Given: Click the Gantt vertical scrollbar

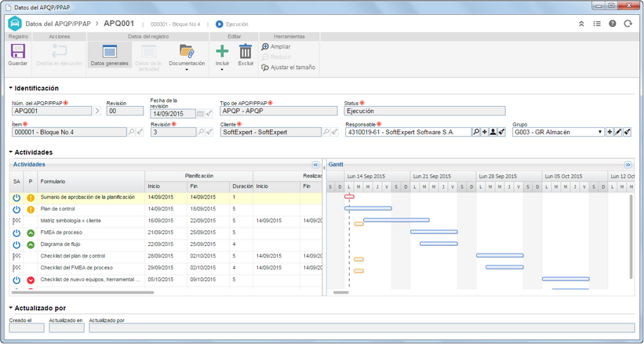Looking at the screenshot, I should (631, 236).
